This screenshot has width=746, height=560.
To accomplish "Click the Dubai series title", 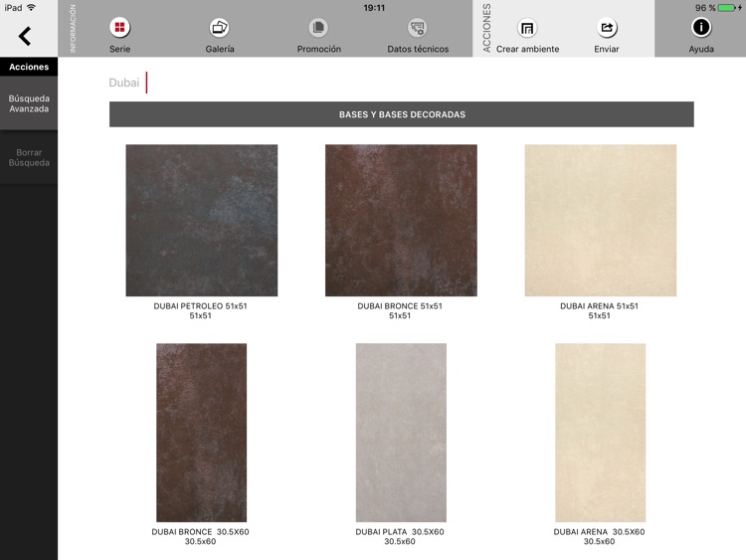I will tap(124, 83).
